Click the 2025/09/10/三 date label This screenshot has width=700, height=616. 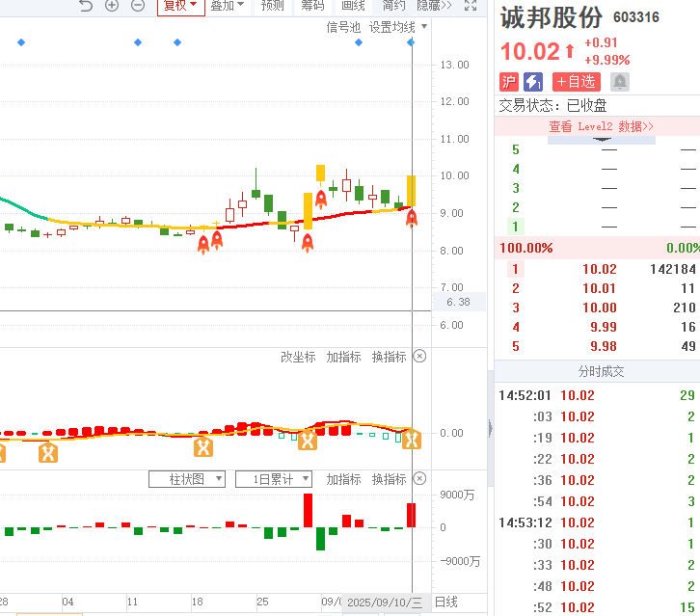[x=385, y=603]
